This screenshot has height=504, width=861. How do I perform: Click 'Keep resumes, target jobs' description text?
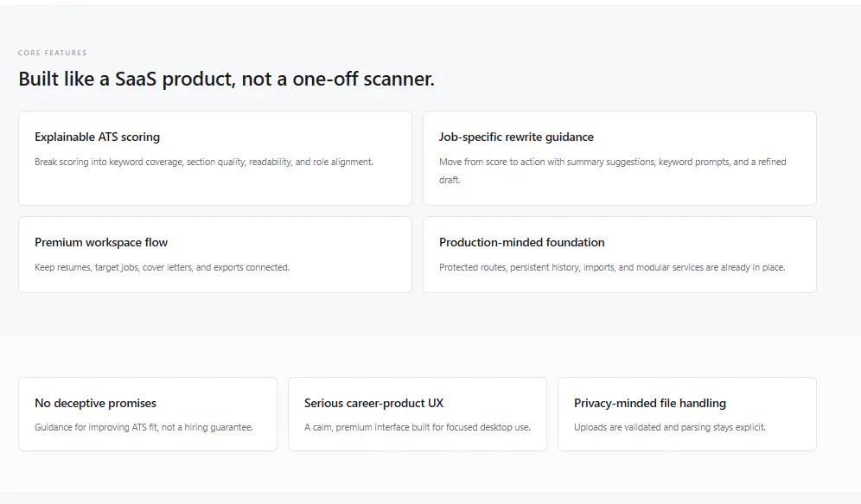[162, 267]
